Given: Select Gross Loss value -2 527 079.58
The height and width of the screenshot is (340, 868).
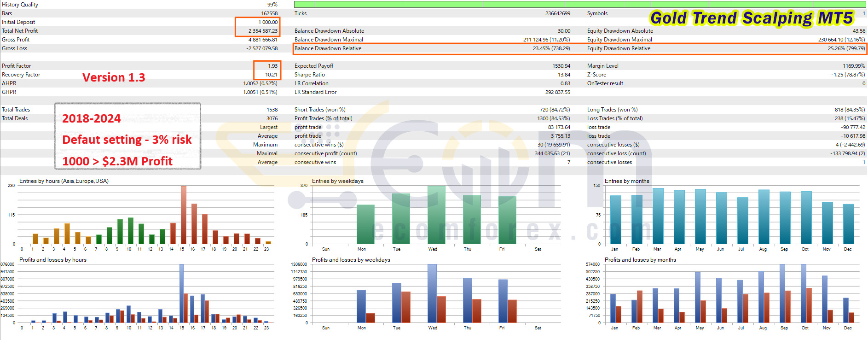Looking at the screenshot, I should pyautogui.click(x=262, y=48).
